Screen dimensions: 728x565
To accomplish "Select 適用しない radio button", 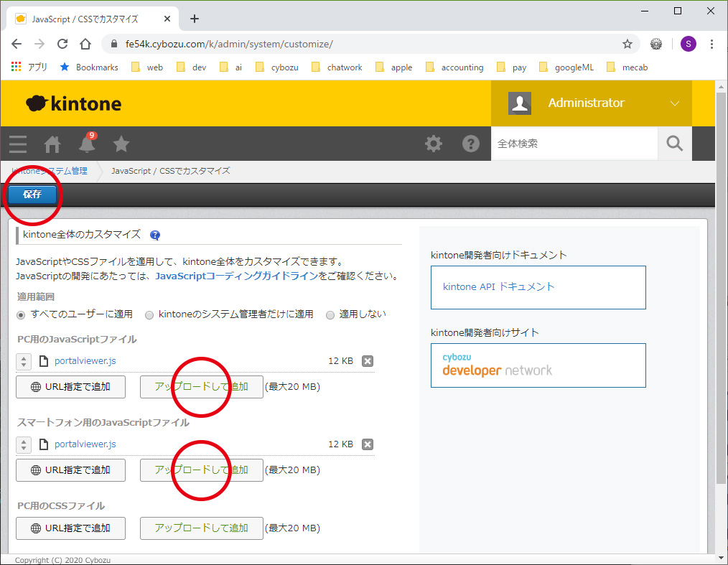I will (x=330, y=315).
